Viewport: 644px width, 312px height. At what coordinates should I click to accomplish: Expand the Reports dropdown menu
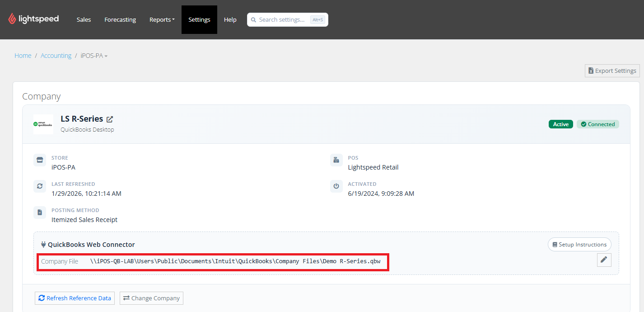click(x=162, y=19)
